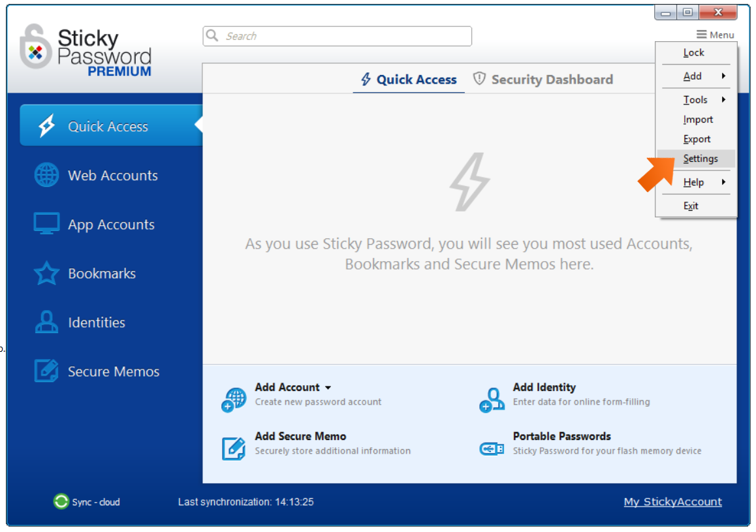
Task: Switch to the Security Dashboard tab
Action: (x=543, y=79)
